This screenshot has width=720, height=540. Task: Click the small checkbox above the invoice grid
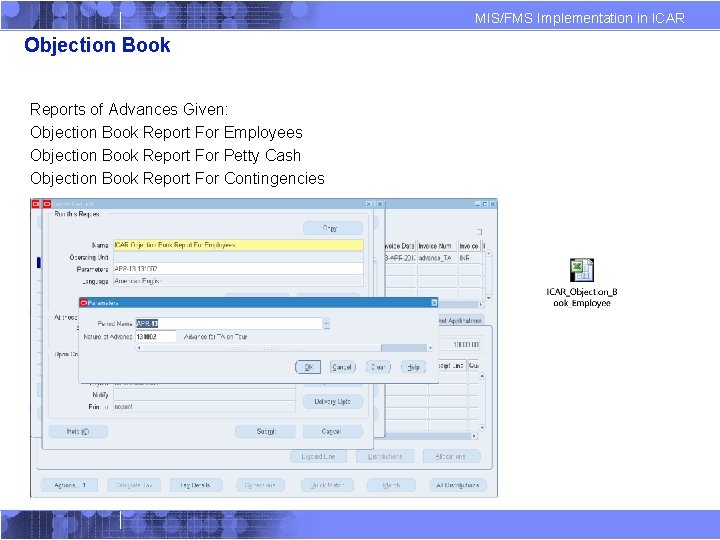coord(478,232)
